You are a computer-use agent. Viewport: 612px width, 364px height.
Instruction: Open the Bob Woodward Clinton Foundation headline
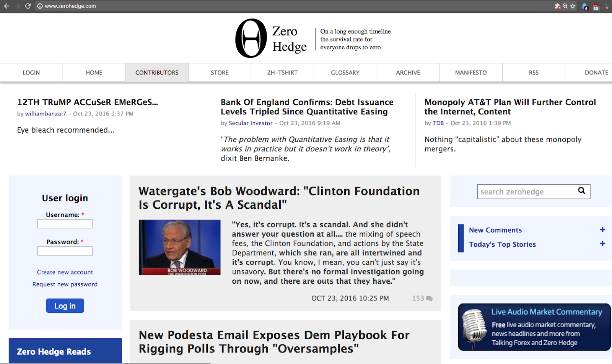[279, 198]
